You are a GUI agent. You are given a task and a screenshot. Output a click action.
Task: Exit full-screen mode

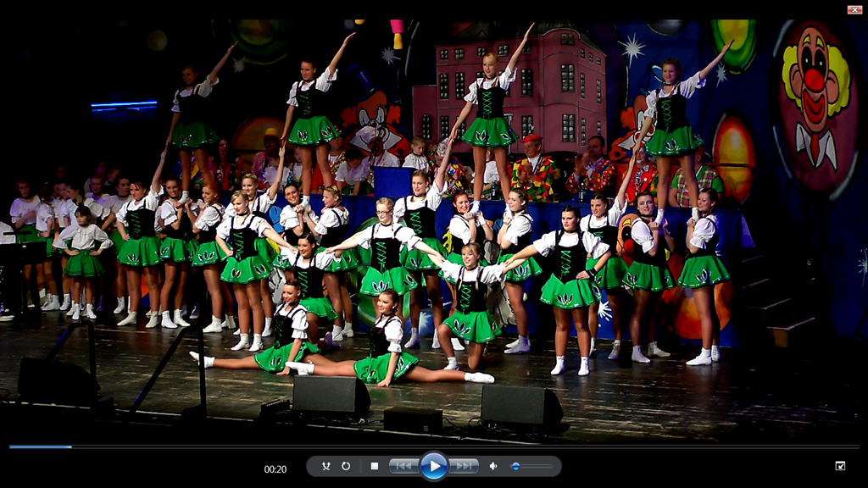840,466
